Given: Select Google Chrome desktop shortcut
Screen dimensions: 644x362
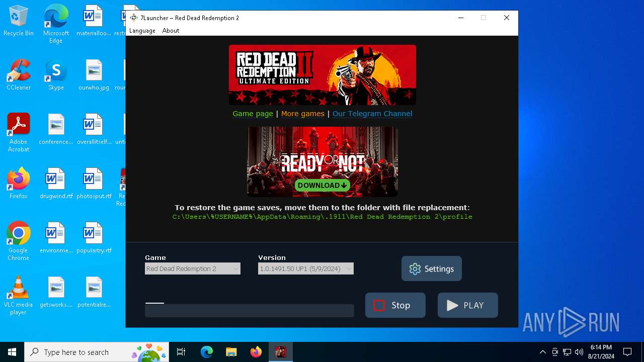Looking at the screenshot, I should (x=19, y=241).
